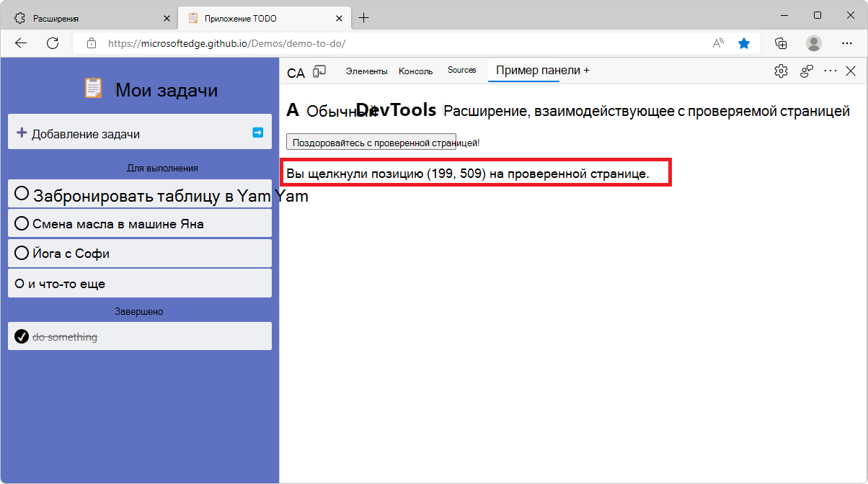This screenshot has width=868, height=484.
Task: Start Read Aloud from the address bar
Action: pos(717,43)
